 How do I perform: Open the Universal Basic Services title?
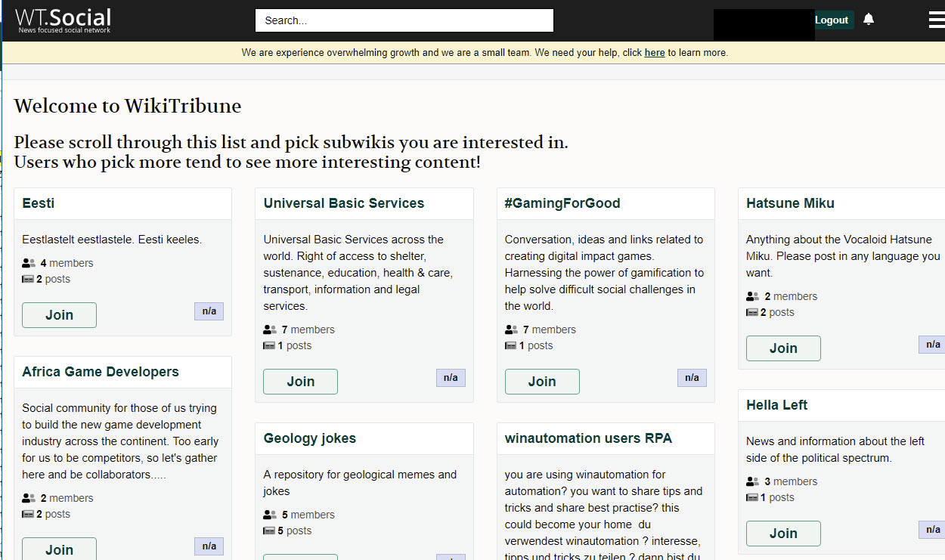344,203
